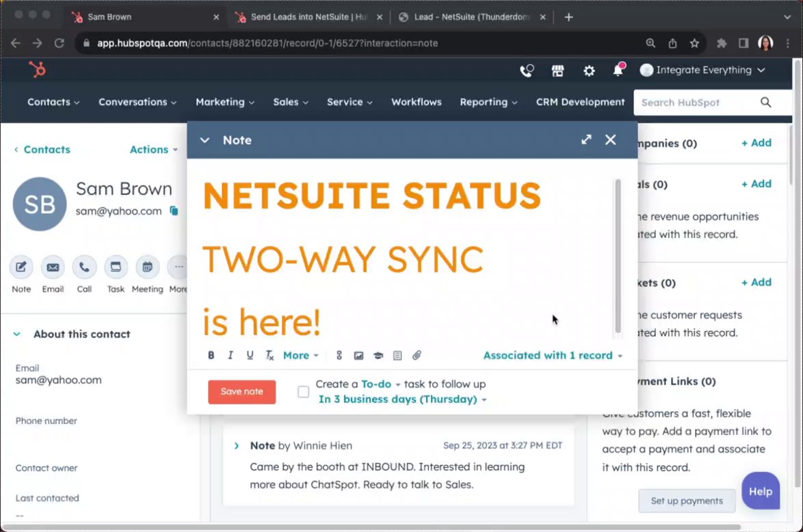Open browser extensions puzzle icon

tap(722, 44)
